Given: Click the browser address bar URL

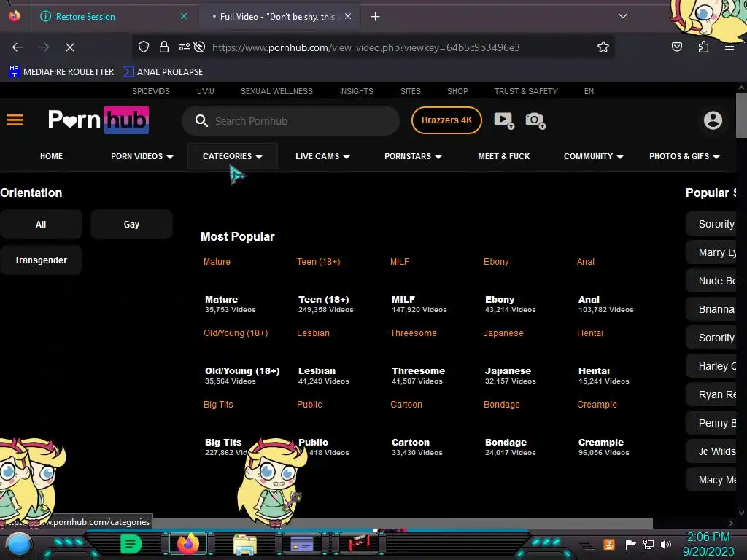Looking at the screenshot, I should click(366, 47).
